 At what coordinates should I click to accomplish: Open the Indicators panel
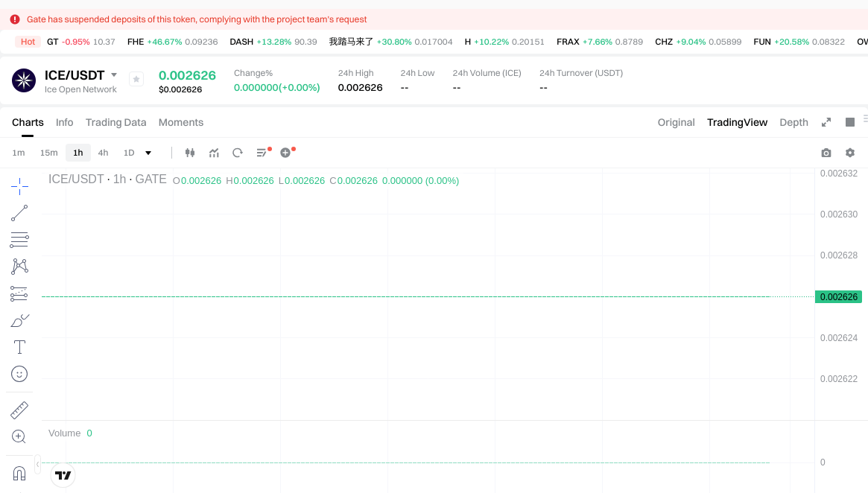pos(214,152)
